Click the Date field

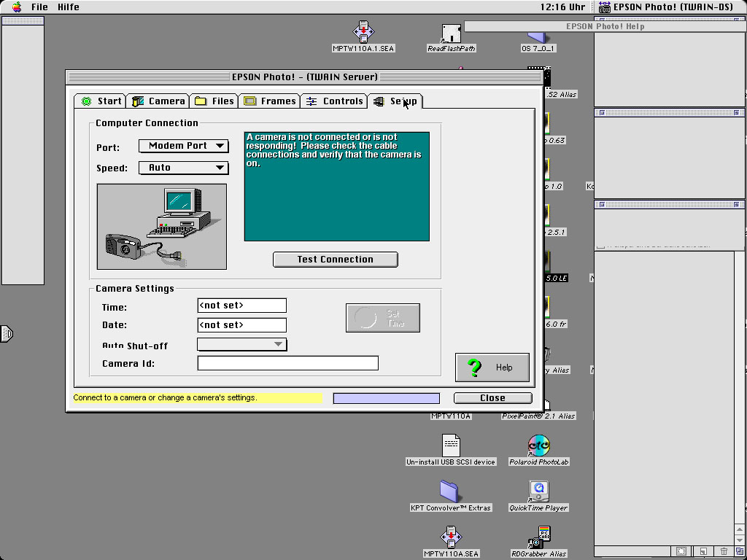tap(242, 325)
